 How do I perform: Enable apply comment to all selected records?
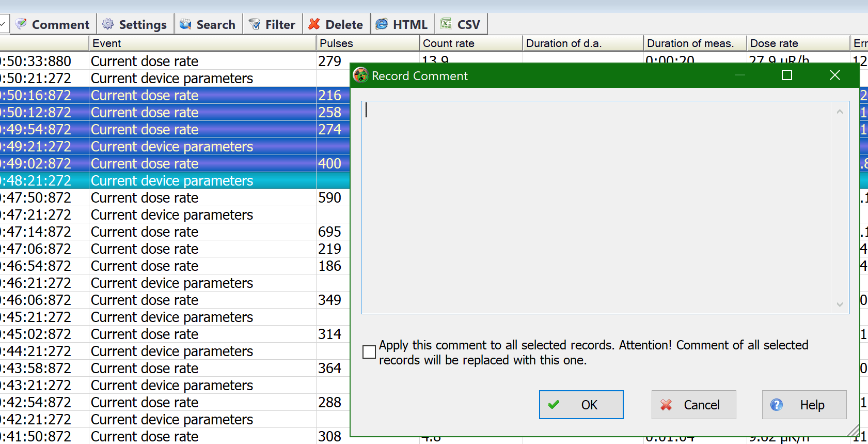(x=369, y=352)
